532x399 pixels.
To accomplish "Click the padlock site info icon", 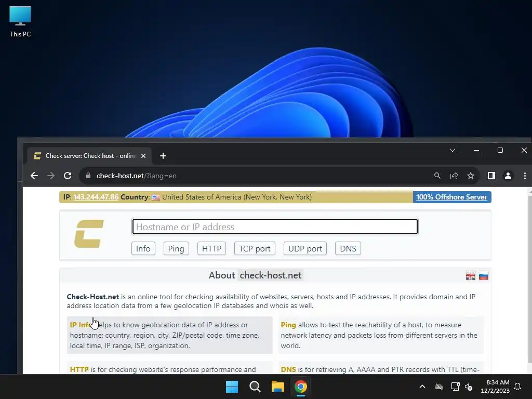I will 88,176.
